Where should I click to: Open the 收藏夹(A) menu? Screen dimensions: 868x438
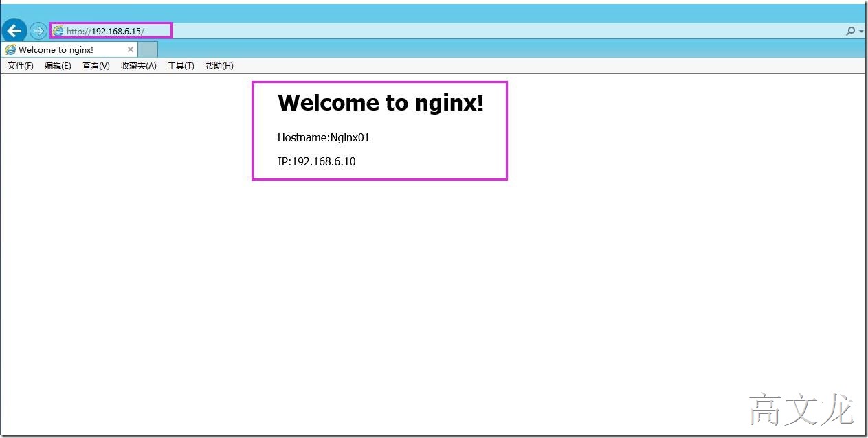139,66
